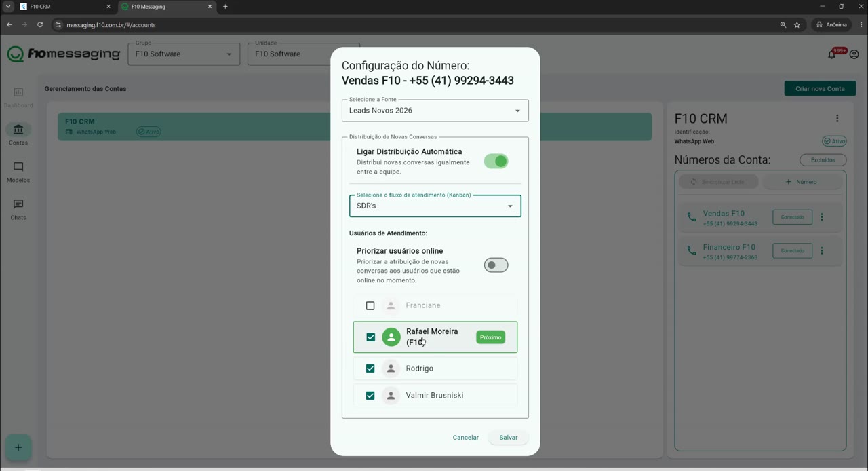
Task: Click Conectado button for Financeiro F10
Action: click(792, 251)
